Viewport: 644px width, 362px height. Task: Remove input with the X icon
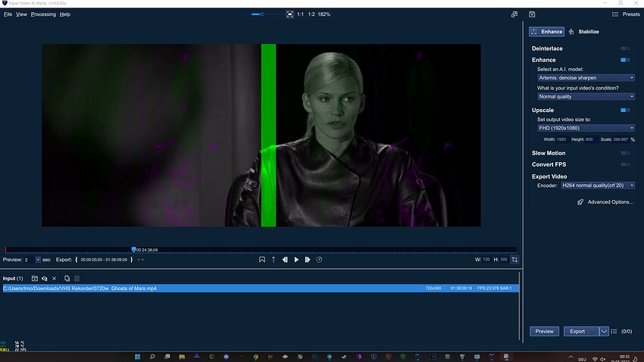point(54,279)
